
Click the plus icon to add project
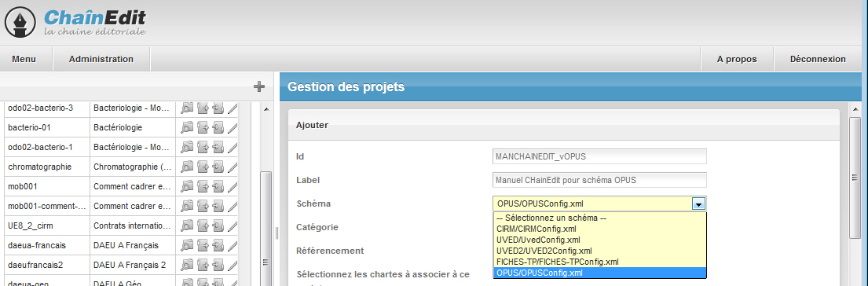259,87
